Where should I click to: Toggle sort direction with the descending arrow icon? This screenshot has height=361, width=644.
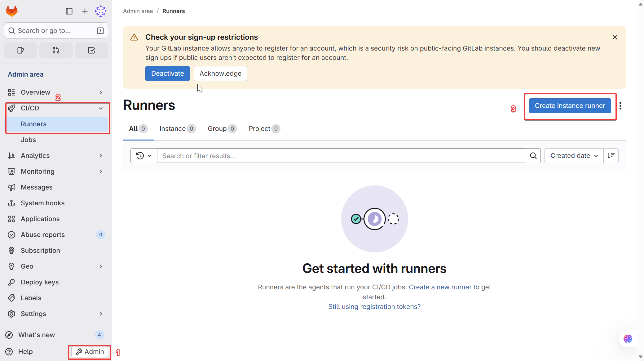click(611, 155)
